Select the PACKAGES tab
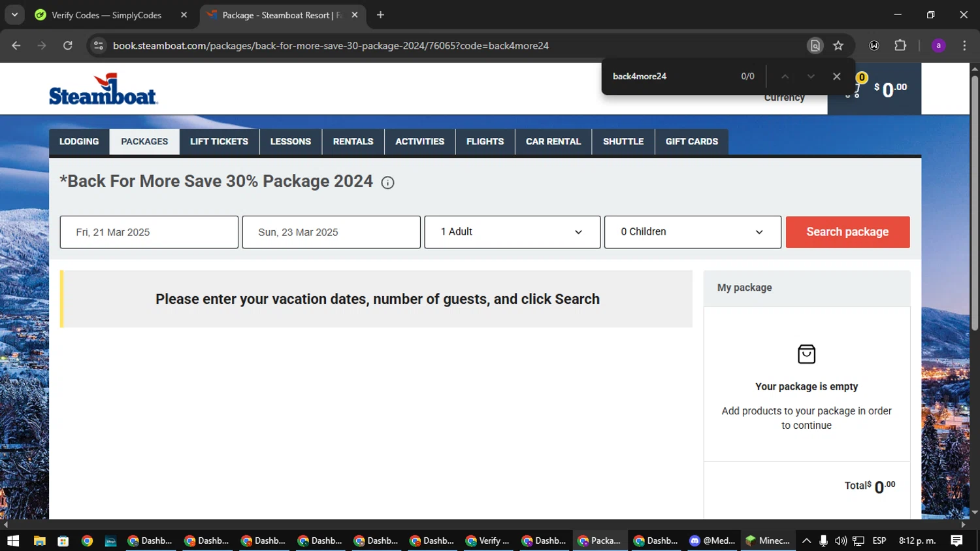This screenshot has height=551, width=980. click(x=144, y=141)
